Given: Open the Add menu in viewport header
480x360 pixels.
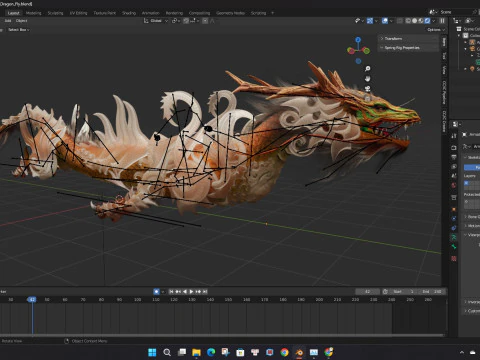Looking at the screenshot, I should [8, 21].
